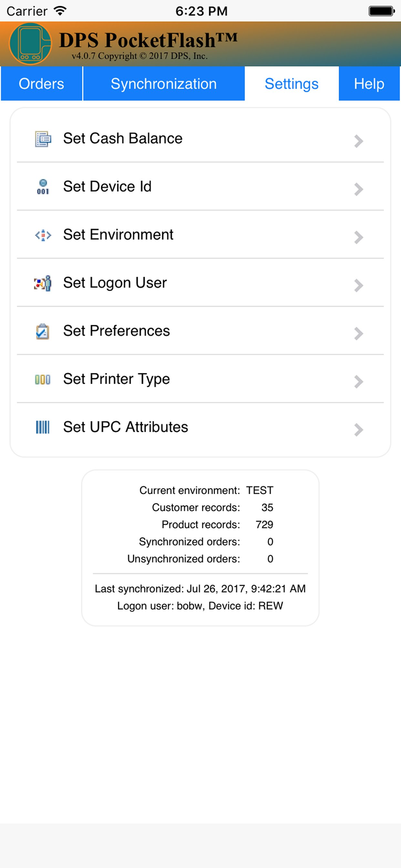Click the Set Cash Balance document icon
The image size is (401, 868).
pyautogui.click(x=43, y=139)
